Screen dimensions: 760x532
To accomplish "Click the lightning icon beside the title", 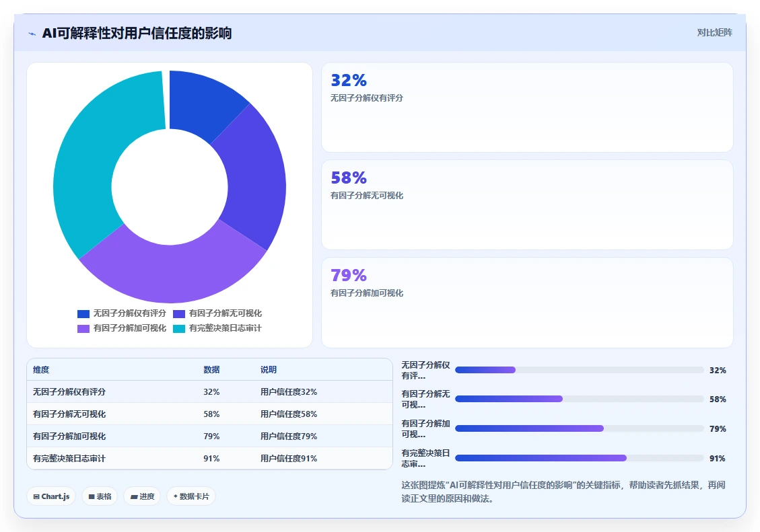I will pos(32,34).
